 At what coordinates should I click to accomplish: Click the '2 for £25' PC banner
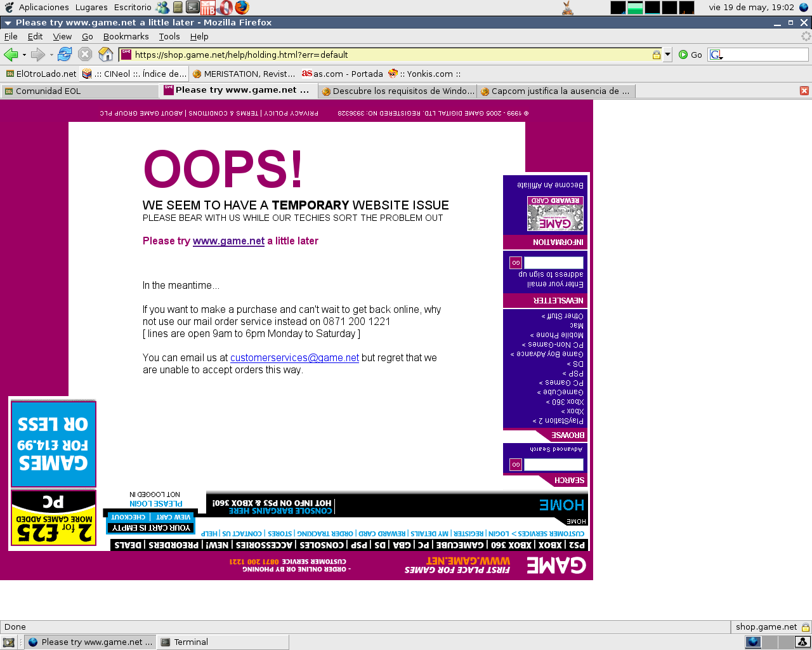[53, 517]
